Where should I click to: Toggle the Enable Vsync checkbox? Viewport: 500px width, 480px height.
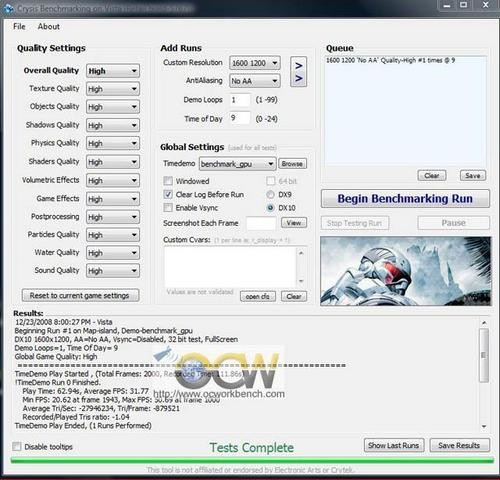(168, 208)
